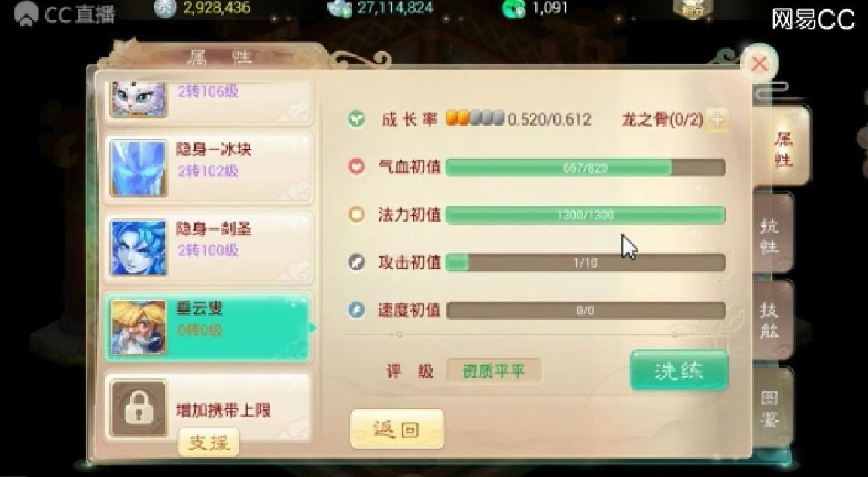Click the 返回 button
Screen dimensions: 868x477
point(397,430)
